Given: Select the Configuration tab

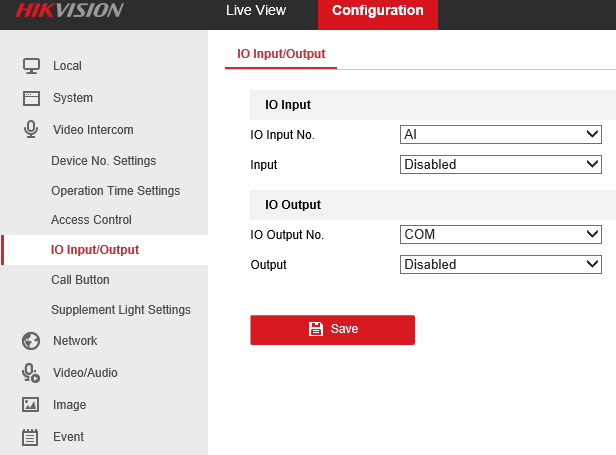Looking at the screenshot, I should [x=377, y=11].
